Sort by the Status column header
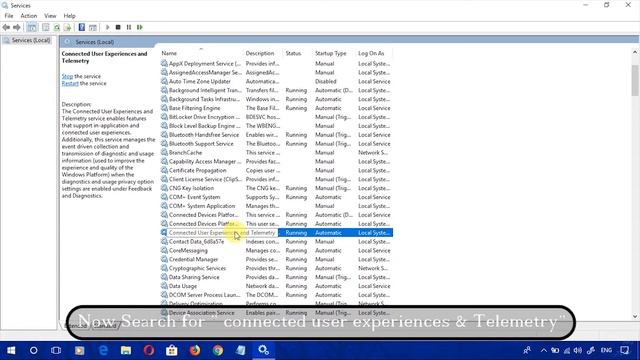Viewport: 640px width, 360px height. pyautogui.click(x=293, y=53)
